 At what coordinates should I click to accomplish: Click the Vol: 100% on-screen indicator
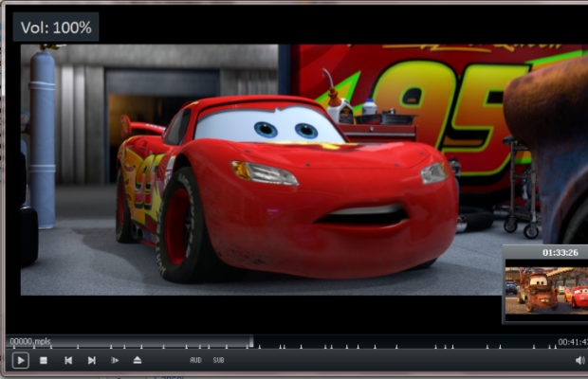(56, 27)
